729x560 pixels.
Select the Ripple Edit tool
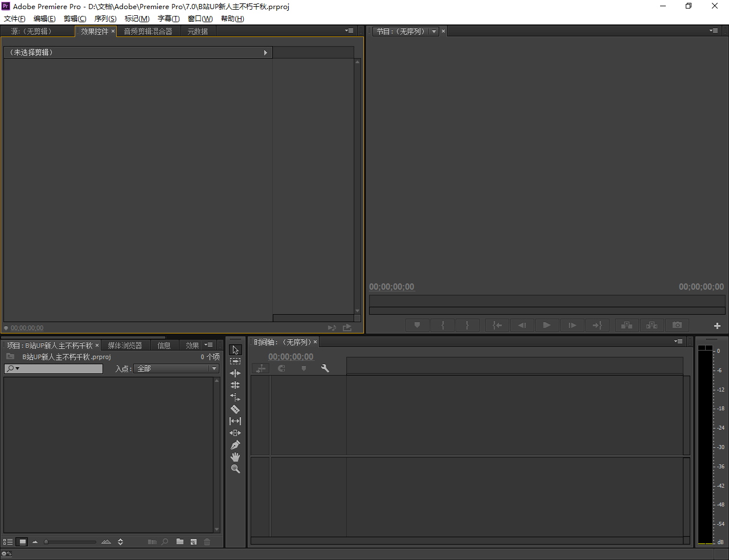pos(235,373)
